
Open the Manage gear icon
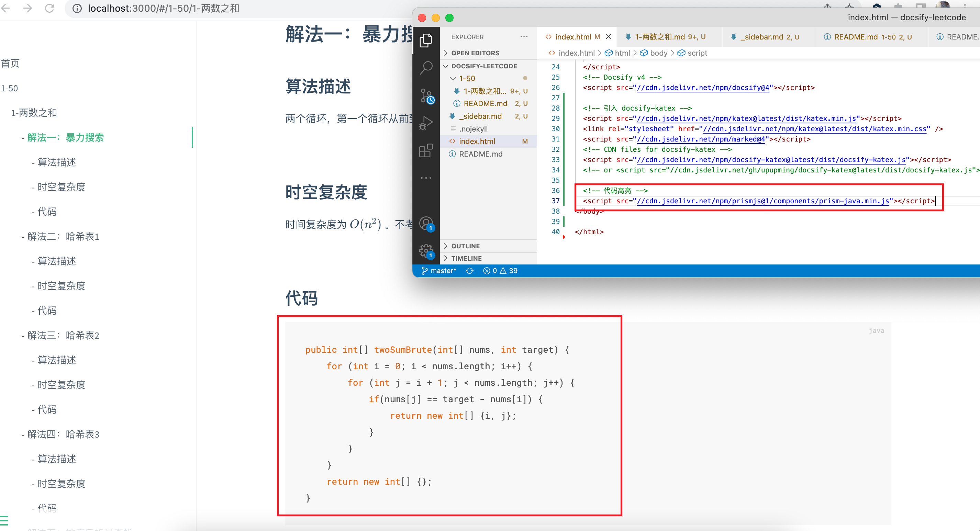pyautogui.click(x=426, y=251)
